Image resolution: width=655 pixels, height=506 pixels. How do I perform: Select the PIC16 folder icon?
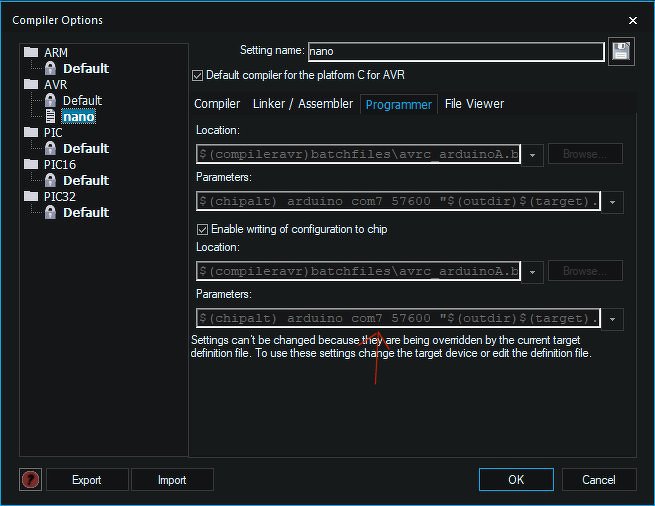pyautogui.click(x=30, y=164)
